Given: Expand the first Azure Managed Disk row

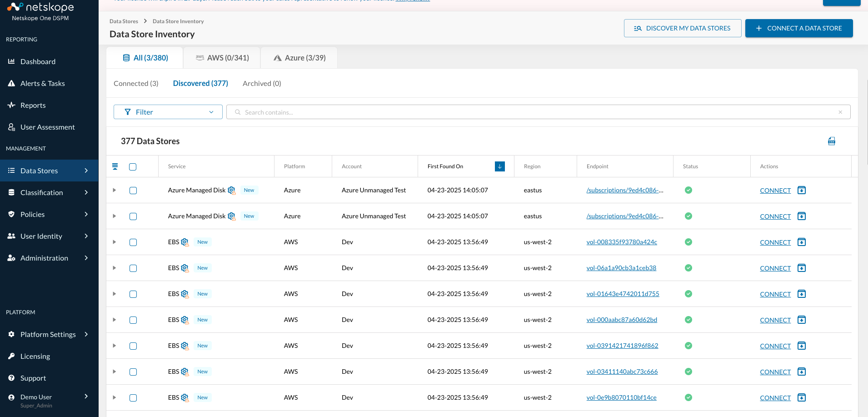Looking at the screenshot, I should point(115,190).
